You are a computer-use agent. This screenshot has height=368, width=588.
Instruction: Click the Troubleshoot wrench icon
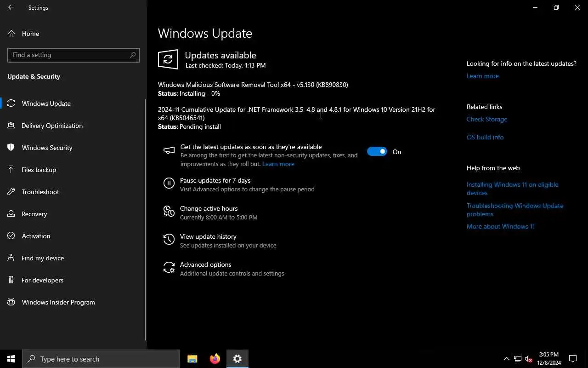(x=11, y=192)
